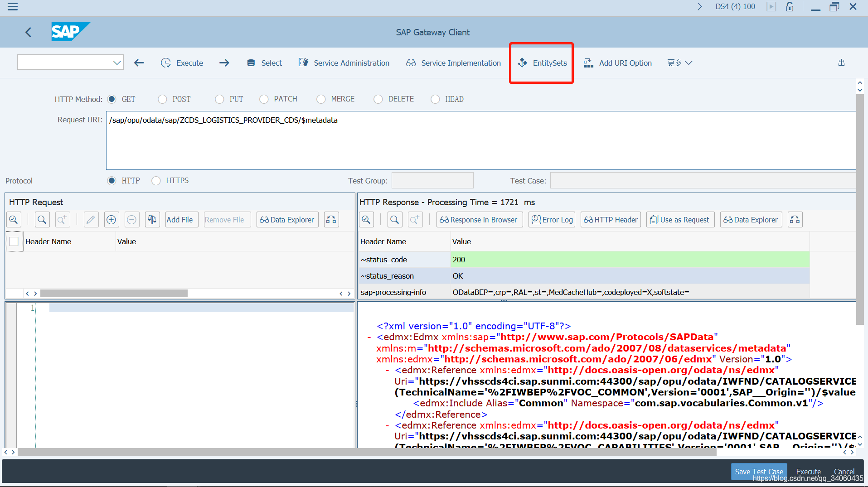Click the Add File button
The width and height of the screenshot is (868, 487).
pyautogui.click(x=181, y=220)
